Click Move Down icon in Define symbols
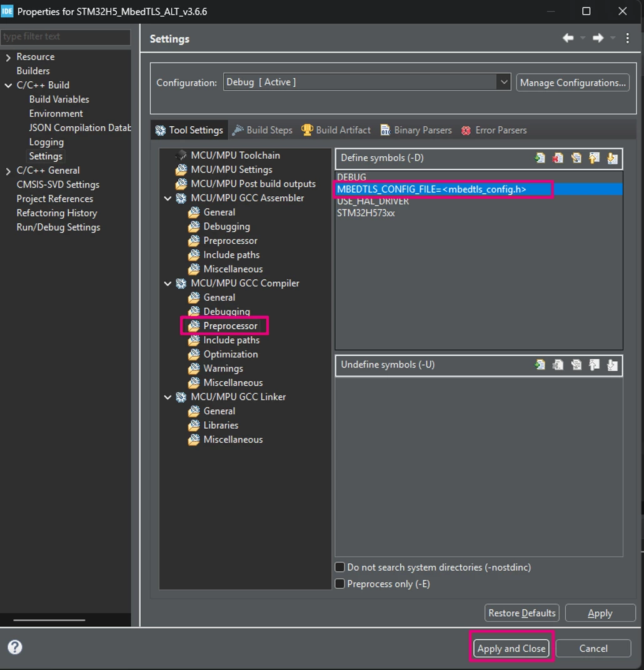Screen dimensions: 644x670 [x=612, y=158]
